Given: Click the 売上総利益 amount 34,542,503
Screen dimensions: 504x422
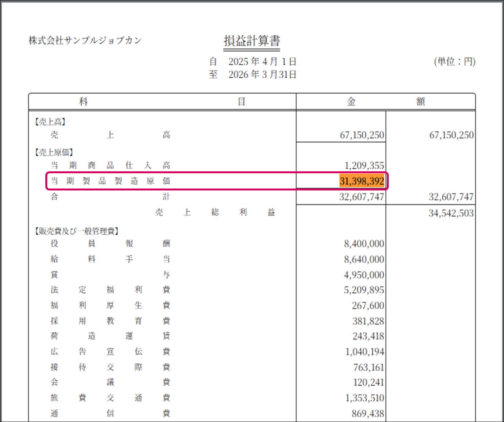Looking at the screenshot, I should pyautogui.click(x=451, y=213).
